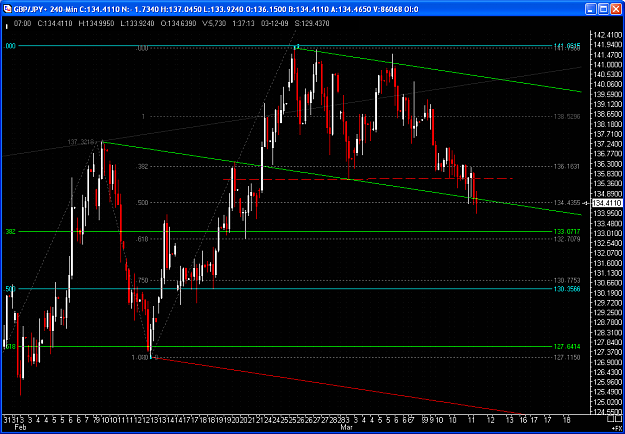Image resolution: width=625 pixels, height=434 pixels.
Task: Select the current price box 134.4110 on the axis
Action: (607, 203)
